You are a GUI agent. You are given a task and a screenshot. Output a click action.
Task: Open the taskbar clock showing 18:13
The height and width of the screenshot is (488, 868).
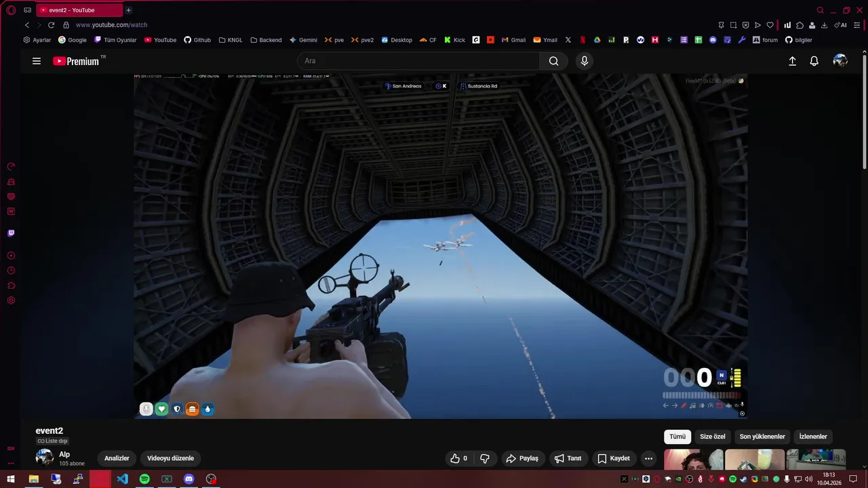[x=829, y=479]
